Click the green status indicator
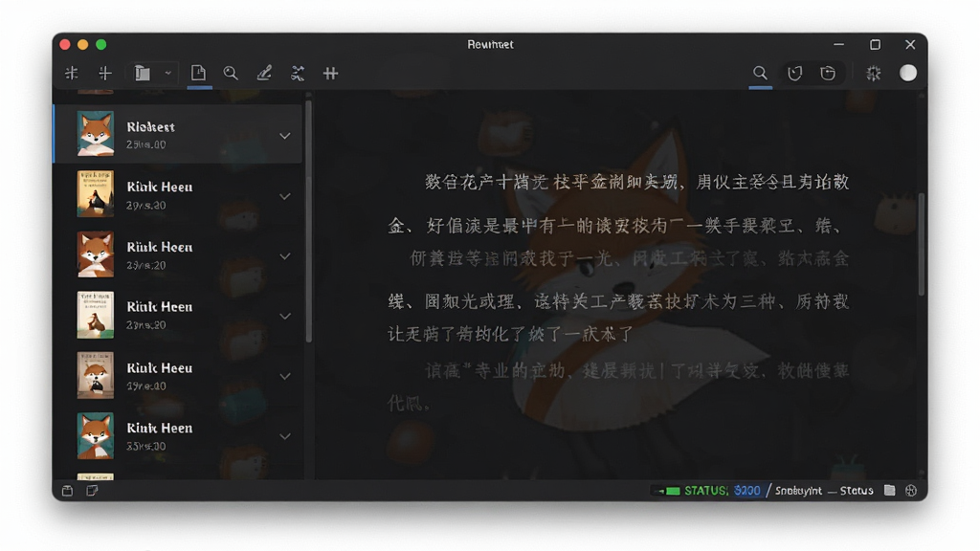 [673, 491]
